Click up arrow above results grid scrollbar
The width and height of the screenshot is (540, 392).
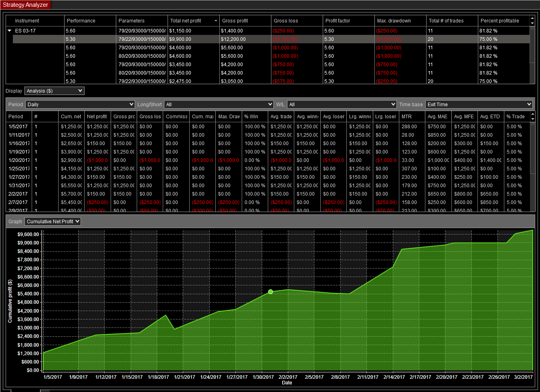click(x=532, y=18)
